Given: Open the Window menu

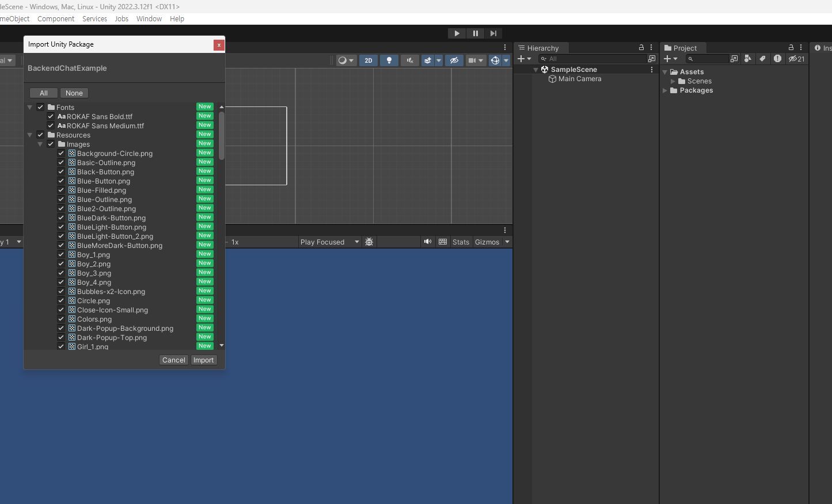Looking at the screenshot, I should point(149,19).
